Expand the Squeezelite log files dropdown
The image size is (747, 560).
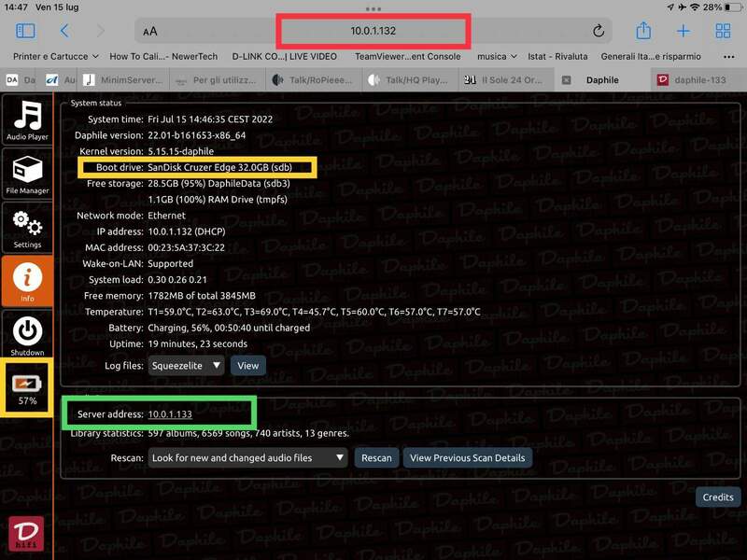(187, 366)
